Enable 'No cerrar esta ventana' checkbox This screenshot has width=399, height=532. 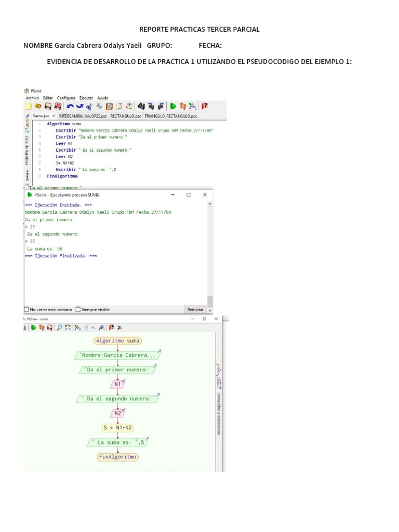27,309
